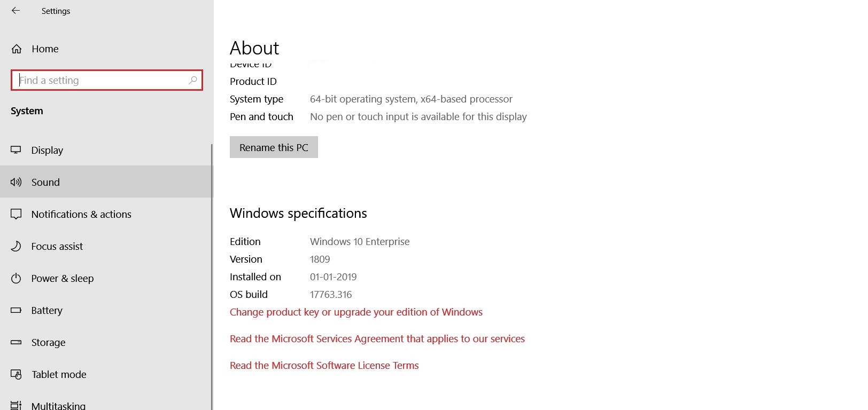The image size is (868, 410).
Task: Open Storage settings page
Action: tap(106, 342)
